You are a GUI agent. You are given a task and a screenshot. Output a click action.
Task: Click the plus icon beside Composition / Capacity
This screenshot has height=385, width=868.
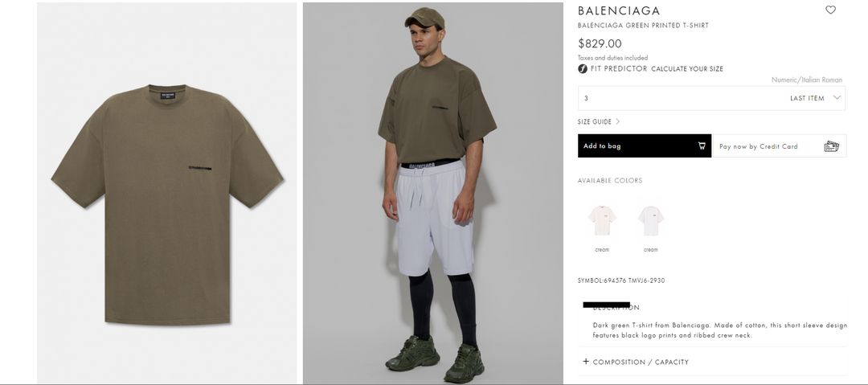coord(586,362)
